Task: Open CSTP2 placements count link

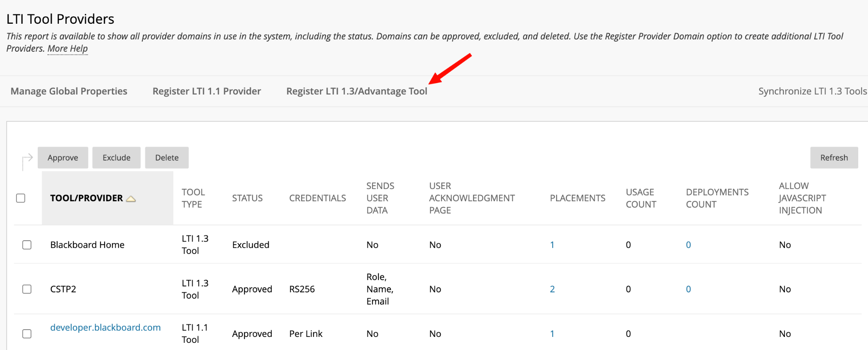Action: click(552, 289)
